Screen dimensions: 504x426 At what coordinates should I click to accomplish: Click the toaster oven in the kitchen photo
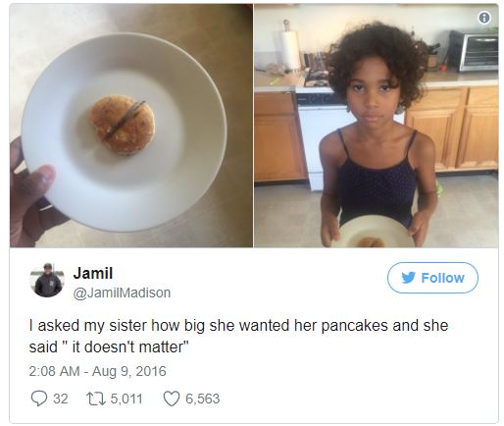point(474,51)
